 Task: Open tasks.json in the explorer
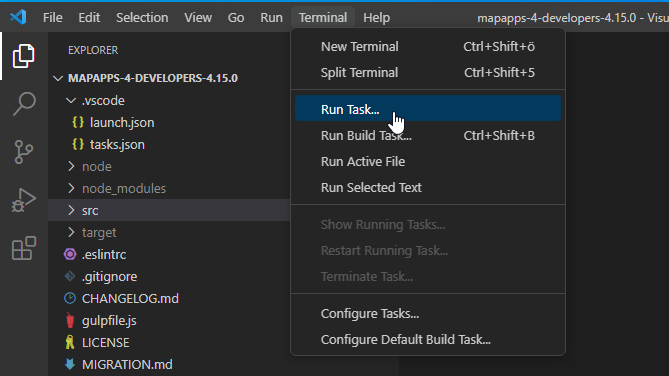[x=117, y=145]
